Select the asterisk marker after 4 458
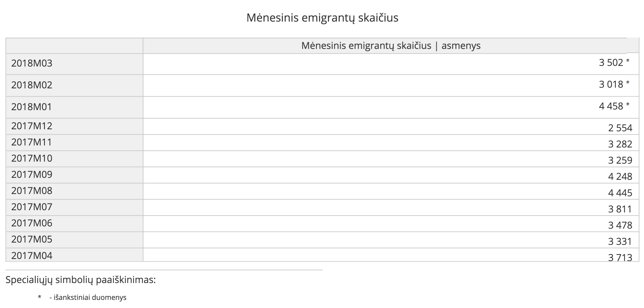The width and height of the screenshot is (644, 308). 628,104
